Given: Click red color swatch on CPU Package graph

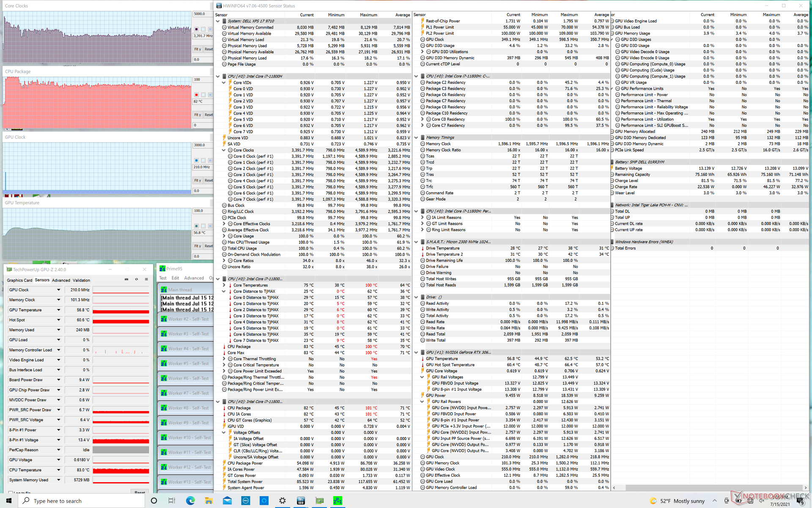Looking at the screenshot, I should click(x=196, y=95).
